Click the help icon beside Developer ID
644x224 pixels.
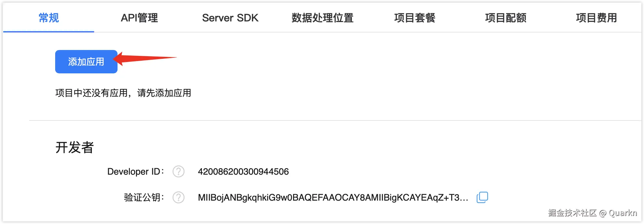(x=179, y=171)
